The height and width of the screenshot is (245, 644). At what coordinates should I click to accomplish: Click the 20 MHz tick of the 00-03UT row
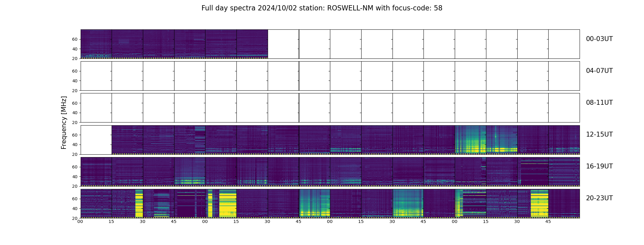tap(75, 59)
